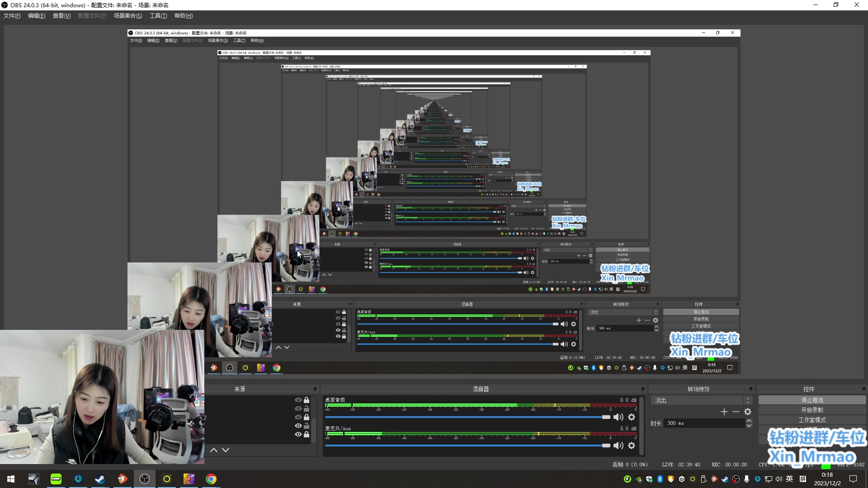Click the REC: 00:00:00 status text
The width and height of the screenshot is (868, 488).
[x=729, y=465]
